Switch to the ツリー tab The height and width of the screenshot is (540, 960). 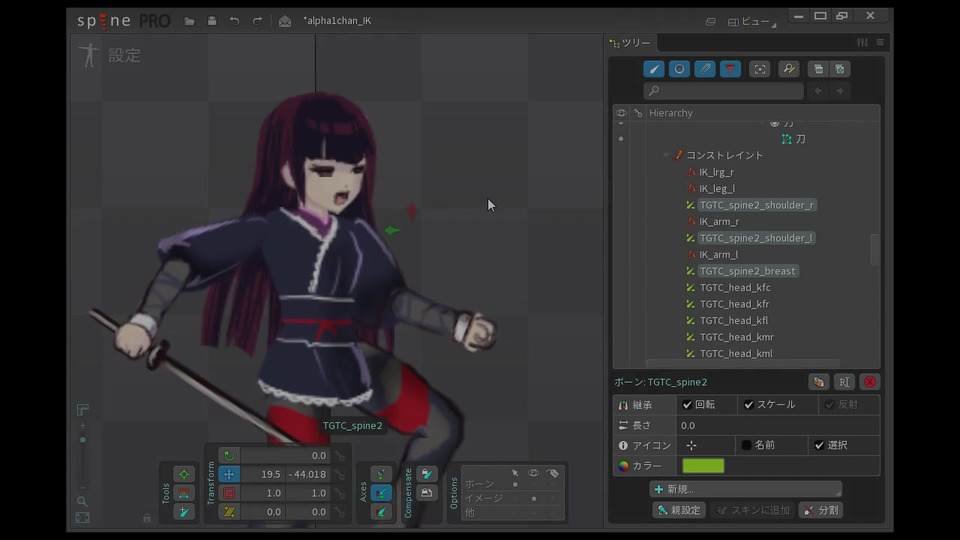click(631, 42)
